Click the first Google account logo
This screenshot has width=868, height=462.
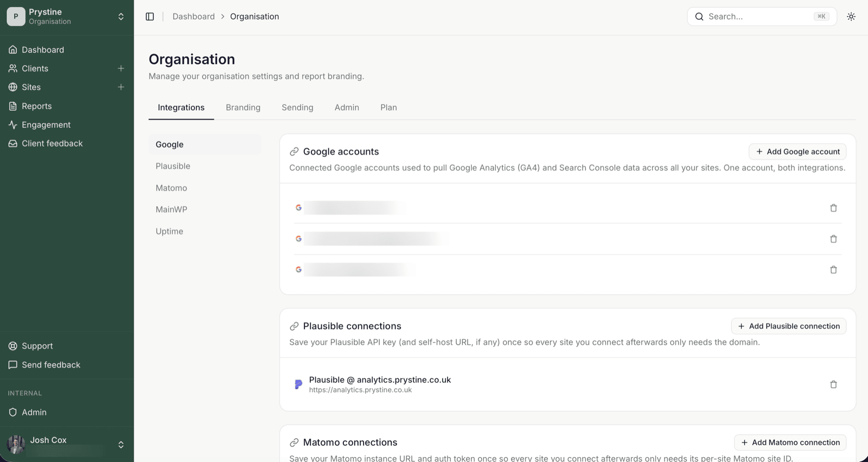click(x=298, y=207)
